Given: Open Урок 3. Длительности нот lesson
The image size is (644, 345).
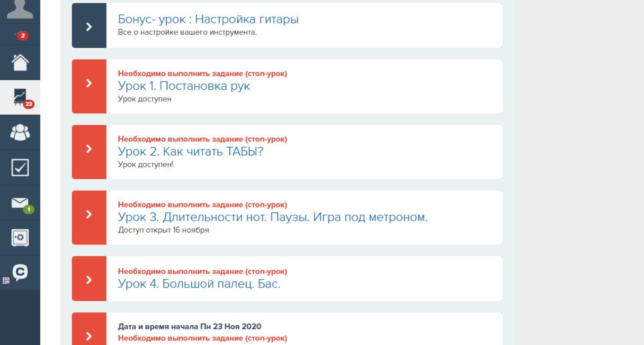Looking at the screenshot, I should pyautogui.click(x=273, y=217).
